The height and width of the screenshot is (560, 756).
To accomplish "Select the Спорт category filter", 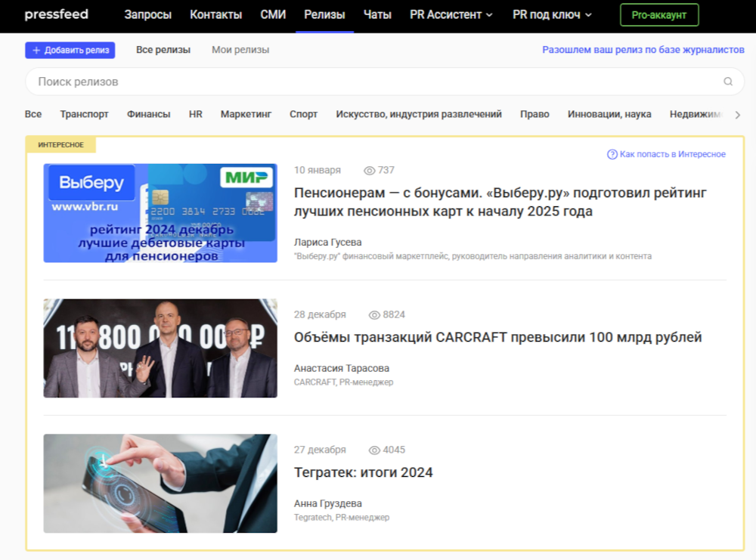I will pyautogui.click(x=303, y=114).
